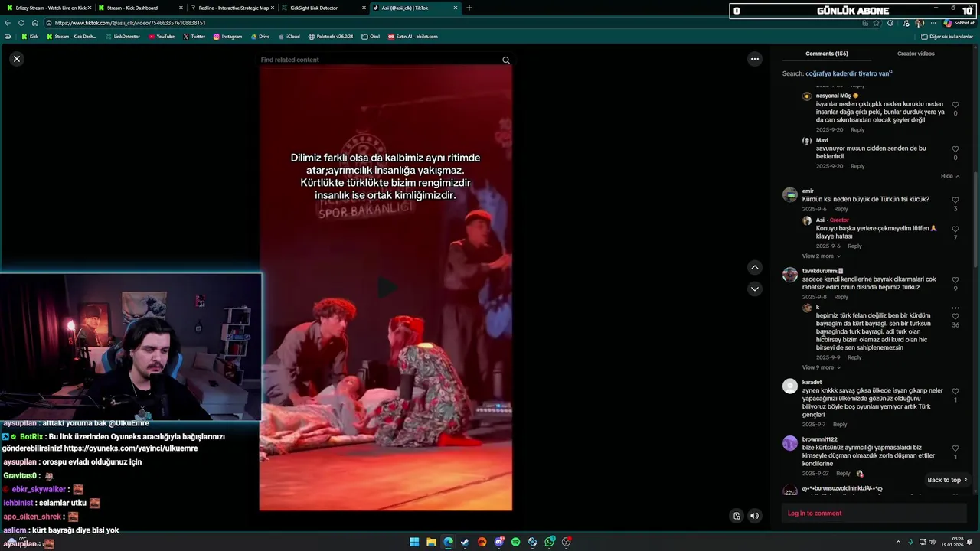Open the browser profile avatar
This screenshot has width=980, height=551.
(x=920, y=23)
